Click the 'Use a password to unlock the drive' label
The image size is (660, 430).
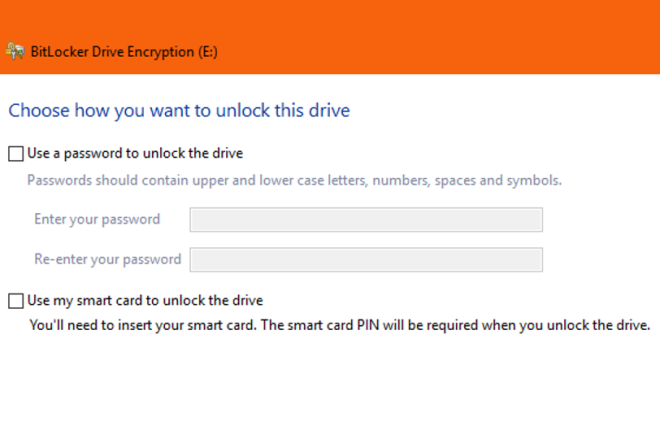click(x=135, y=153)
